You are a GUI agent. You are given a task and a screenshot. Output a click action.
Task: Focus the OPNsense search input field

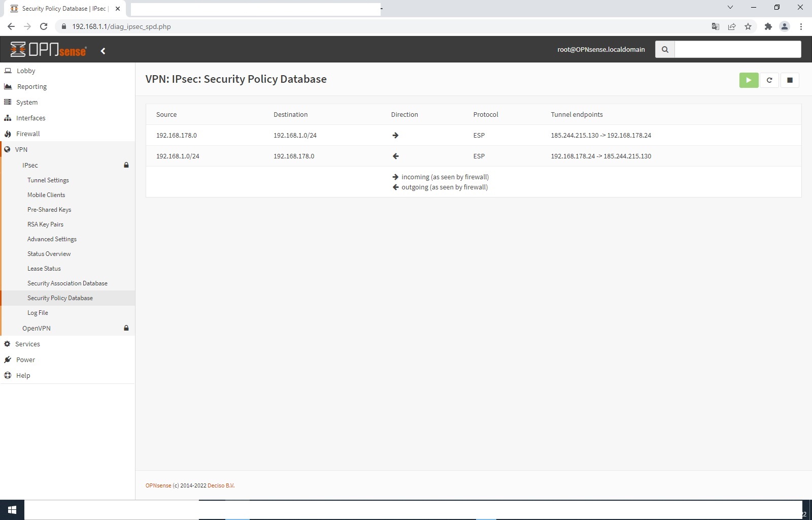pyautogui.click(x=738, y=49)
